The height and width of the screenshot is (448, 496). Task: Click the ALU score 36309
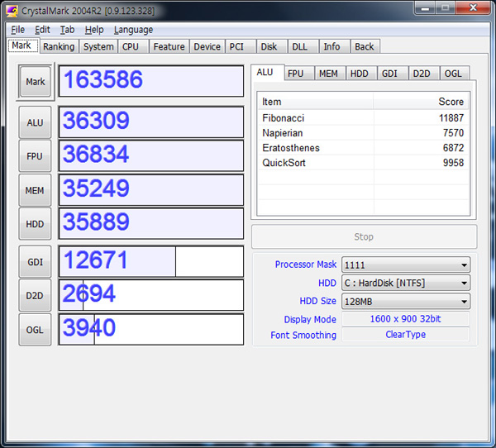click(151, 122)
